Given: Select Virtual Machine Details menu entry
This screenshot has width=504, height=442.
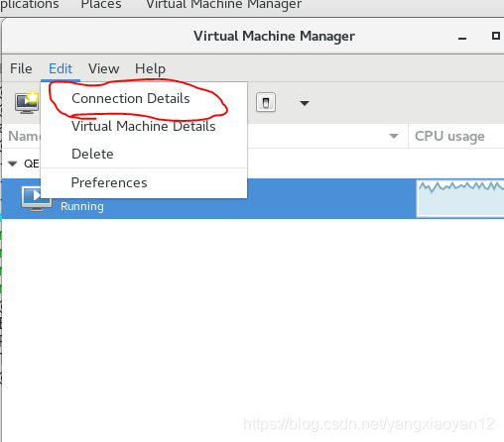Looking at the screenshot, I should point(144,126).
